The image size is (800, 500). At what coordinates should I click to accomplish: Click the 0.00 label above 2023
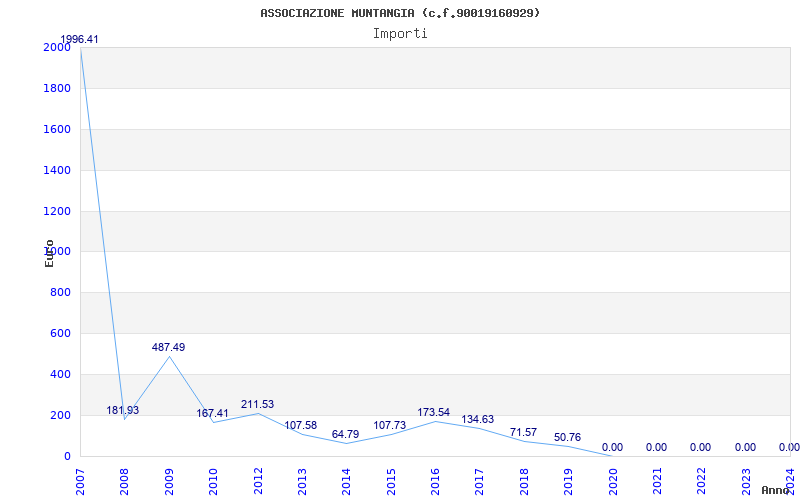pyautogui.click(x=745, y=447)
